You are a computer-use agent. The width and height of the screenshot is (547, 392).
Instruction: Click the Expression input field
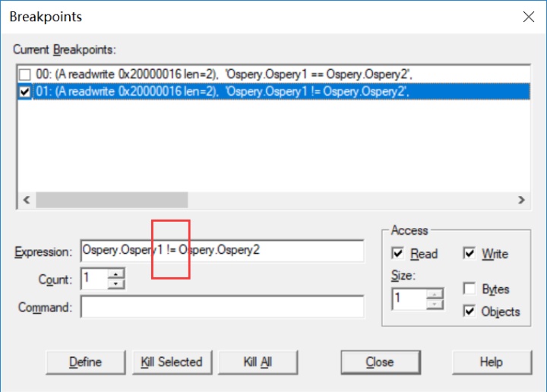[222, 251]
